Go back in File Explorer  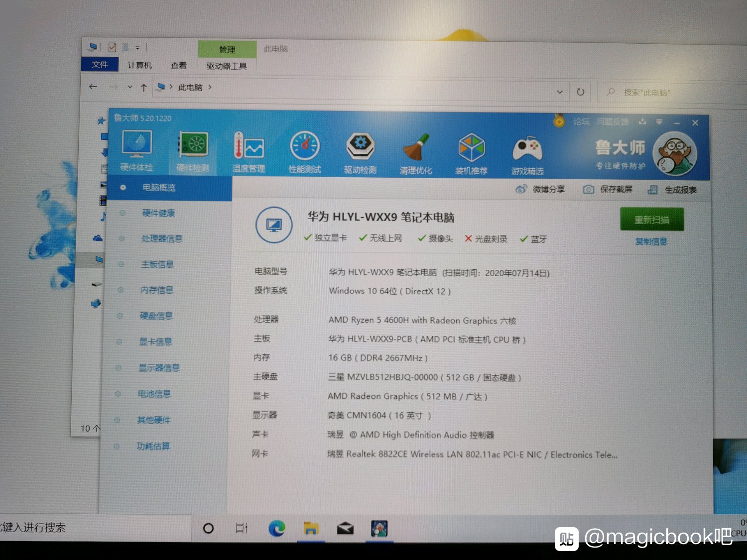93,87
